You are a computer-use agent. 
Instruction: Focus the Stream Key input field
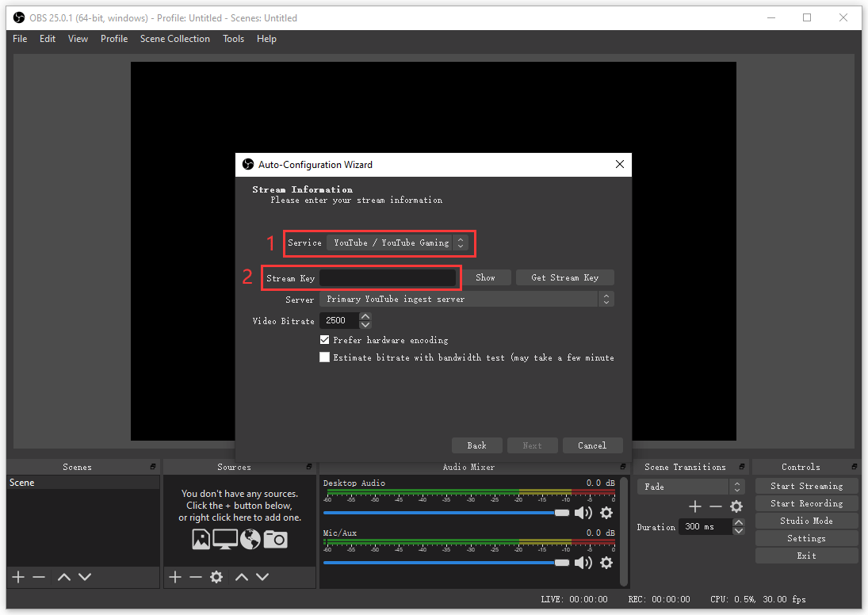pyautogui.click(x=388, y=278)
